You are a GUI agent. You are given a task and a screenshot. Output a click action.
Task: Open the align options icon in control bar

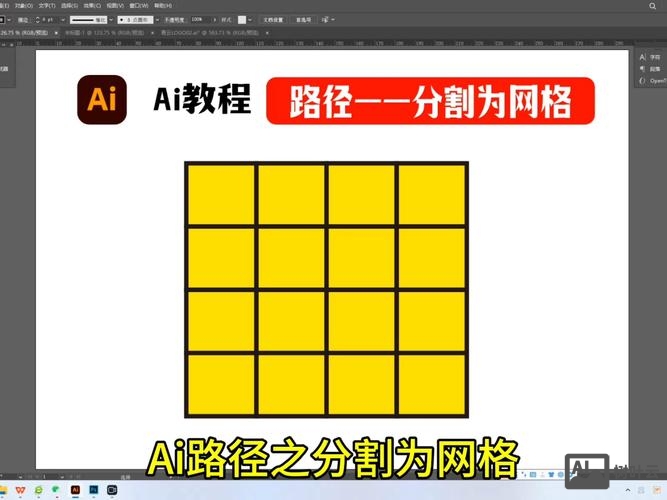(325, 20)
